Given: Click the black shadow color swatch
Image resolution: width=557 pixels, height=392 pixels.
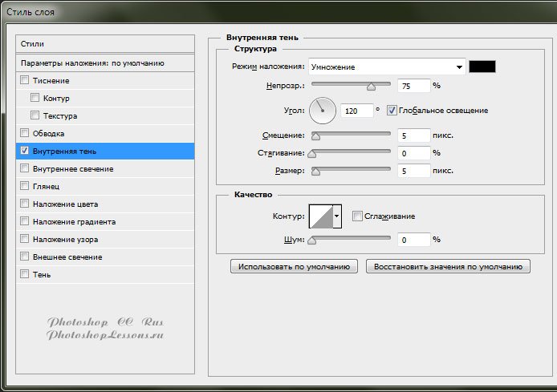Looking at the screenshot, I should point(483,67).
